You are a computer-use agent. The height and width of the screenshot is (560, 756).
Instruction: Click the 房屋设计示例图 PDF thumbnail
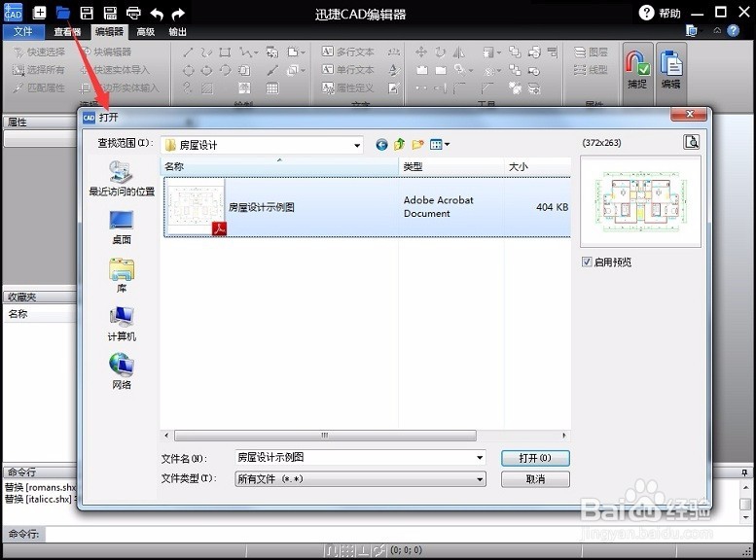(196, 208)
